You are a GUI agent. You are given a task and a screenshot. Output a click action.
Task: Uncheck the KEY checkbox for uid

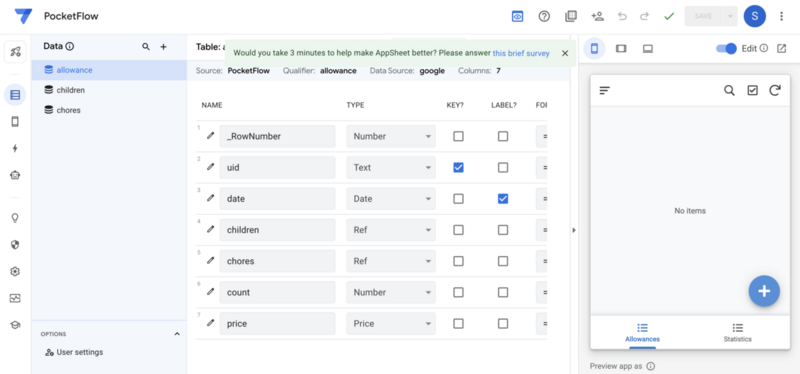pos(459,167)
